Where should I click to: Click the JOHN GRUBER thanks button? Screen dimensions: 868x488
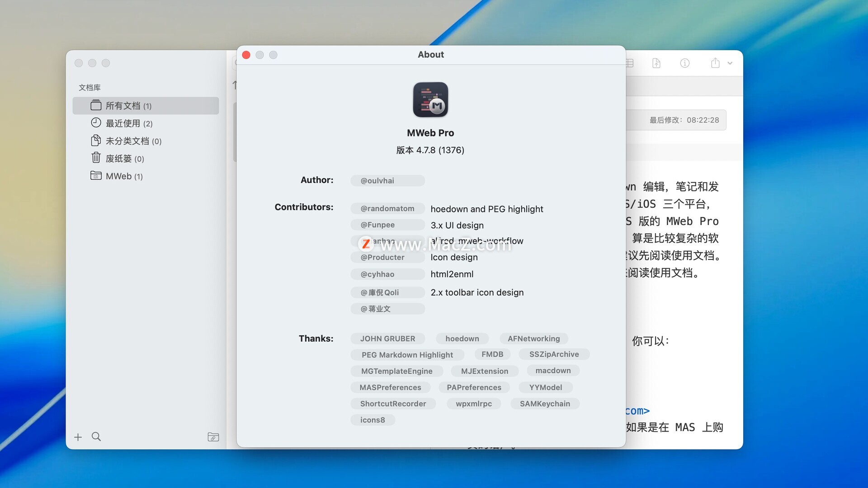coord(387,339)
